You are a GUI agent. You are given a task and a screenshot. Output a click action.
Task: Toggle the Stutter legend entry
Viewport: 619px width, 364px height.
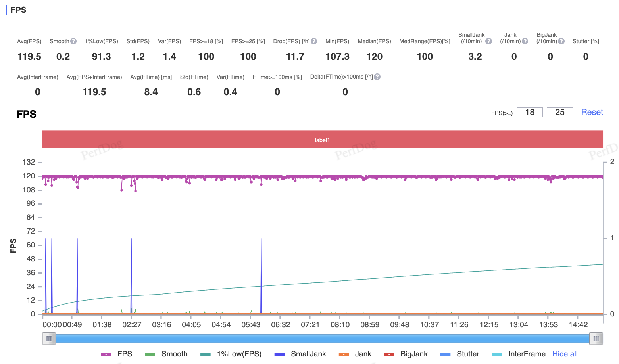point(459,354)
